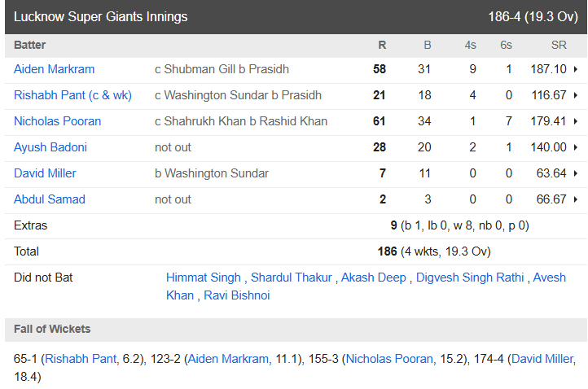
Task: Open Nicholas Pooran in Fall of Wickets
Action: [x=389, y=359]
